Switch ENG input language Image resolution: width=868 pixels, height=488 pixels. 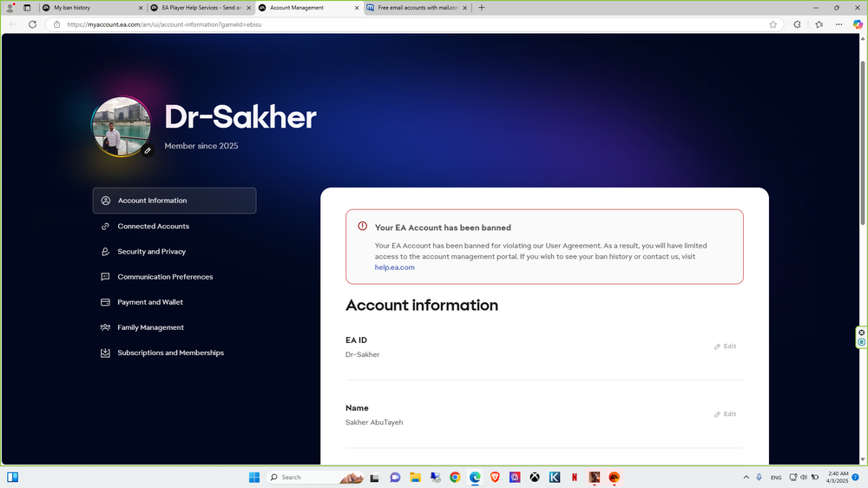776,477
